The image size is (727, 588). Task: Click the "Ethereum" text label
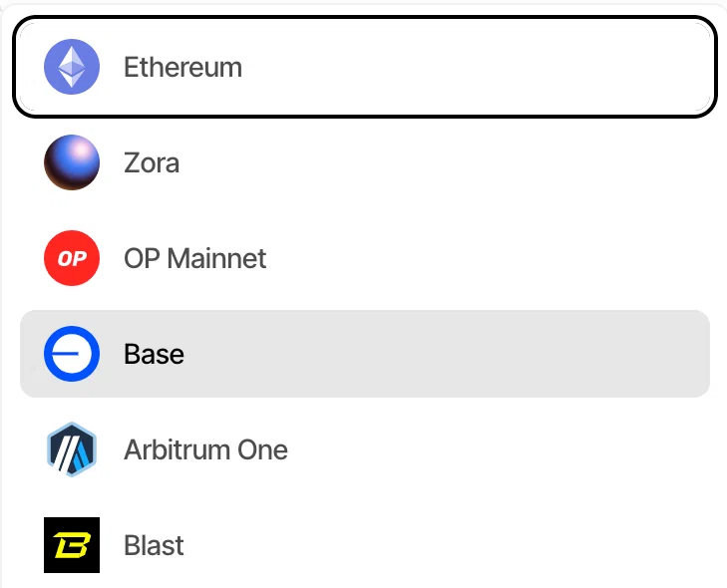click(x=182, y=67)
